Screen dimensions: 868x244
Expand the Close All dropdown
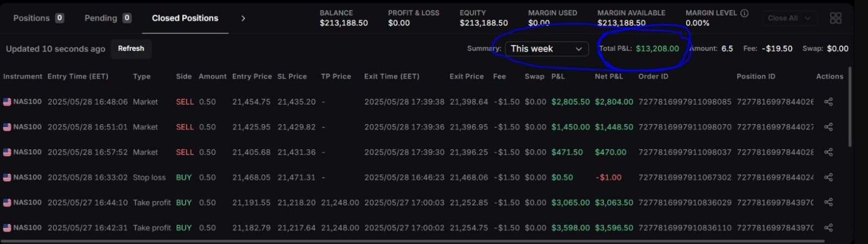point(789,18)
